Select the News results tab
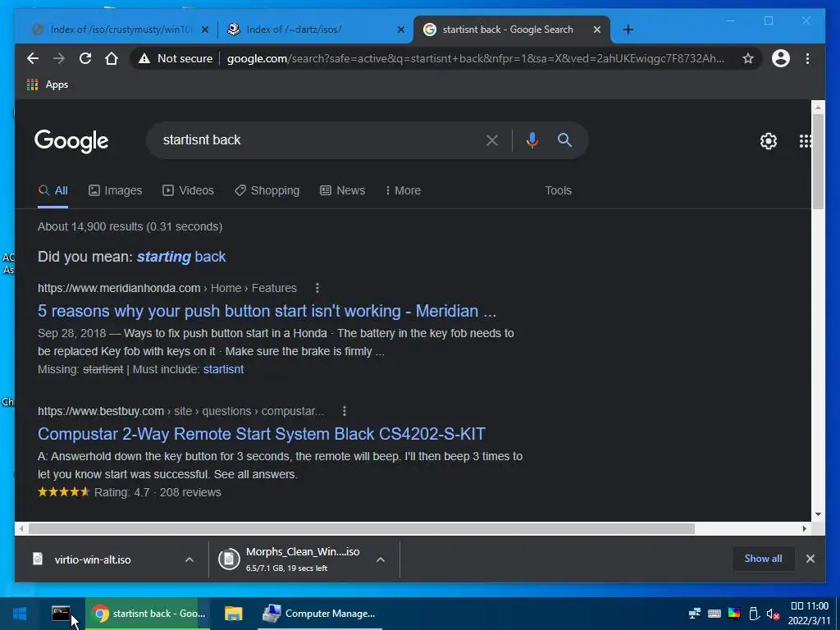840x630 pixels. (342, 190)
